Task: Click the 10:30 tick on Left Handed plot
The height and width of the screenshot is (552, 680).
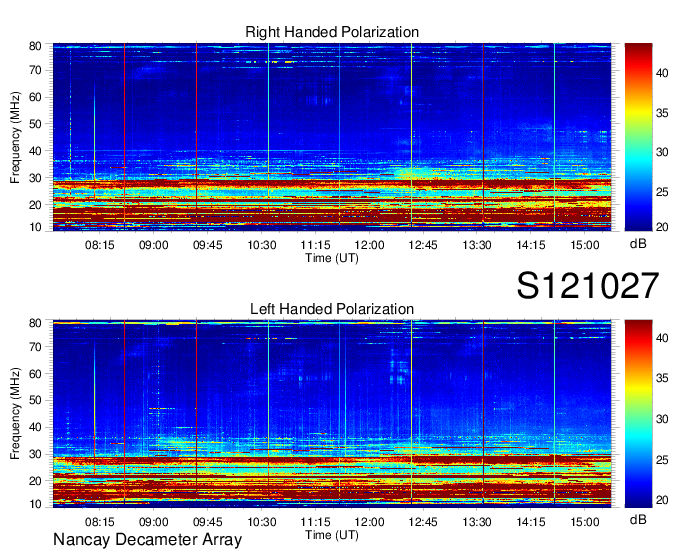Action: click(262, 522)
